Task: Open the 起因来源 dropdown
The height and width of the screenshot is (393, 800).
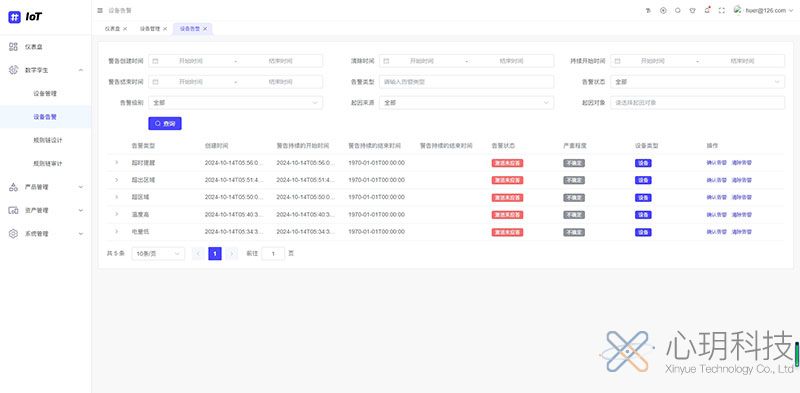Action: coord(466,103)
